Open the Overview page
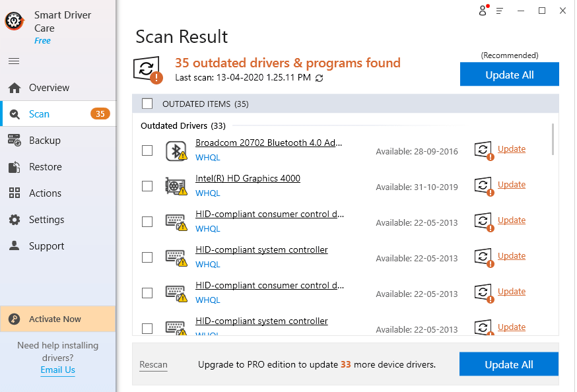The image size is (577, 392). click(58, 88)
